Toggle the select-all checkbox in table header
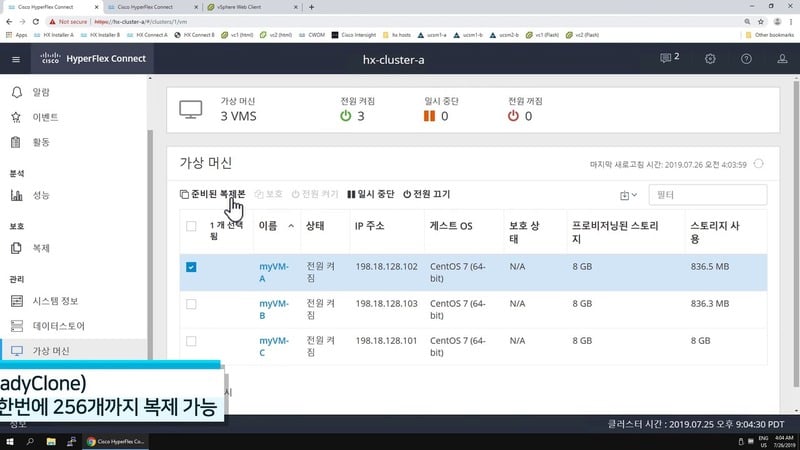 [191, 226]
